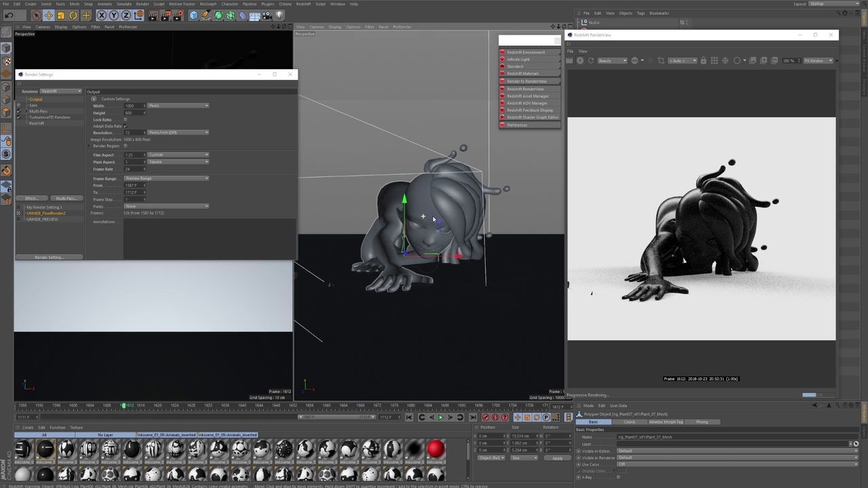Open Film Aspect dropdown showing Custom

coord(178,155)
